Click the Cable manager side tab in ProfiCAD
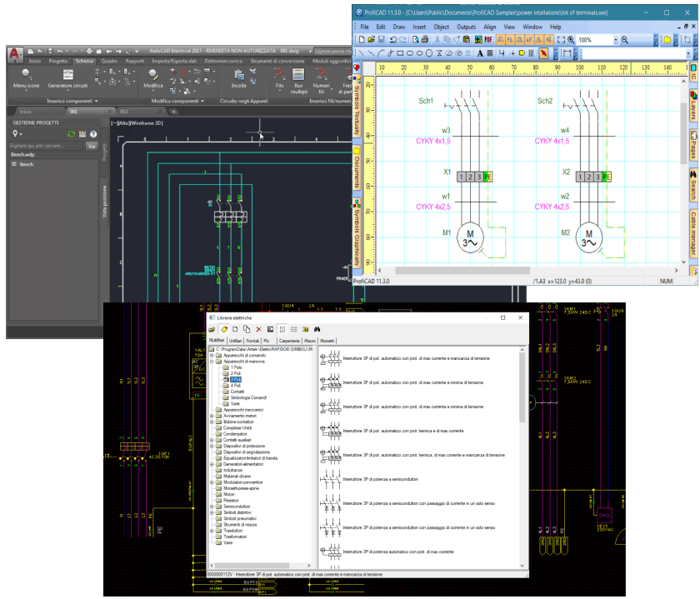This screenshot has height=599, width=700. [x=693, y=233]
